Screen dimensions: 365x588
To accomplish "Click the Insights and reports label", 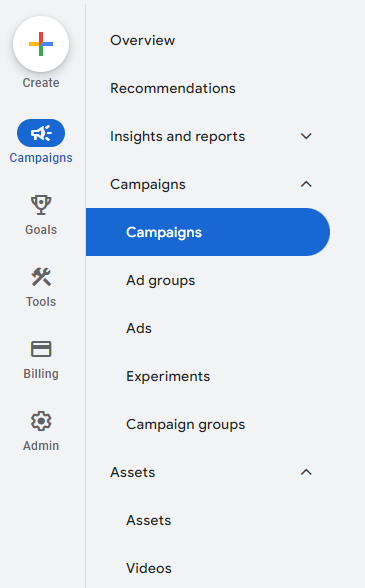I will point(177,136).
